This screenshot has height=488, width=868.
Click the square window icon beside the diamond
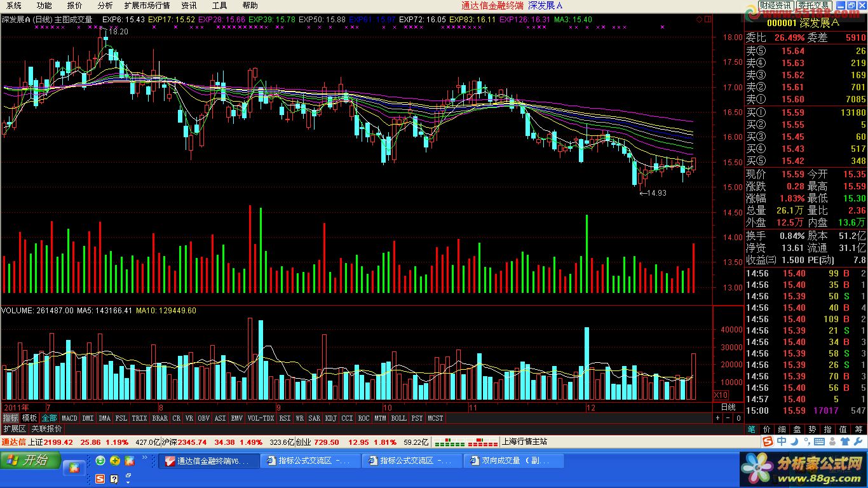click(707, 20)
